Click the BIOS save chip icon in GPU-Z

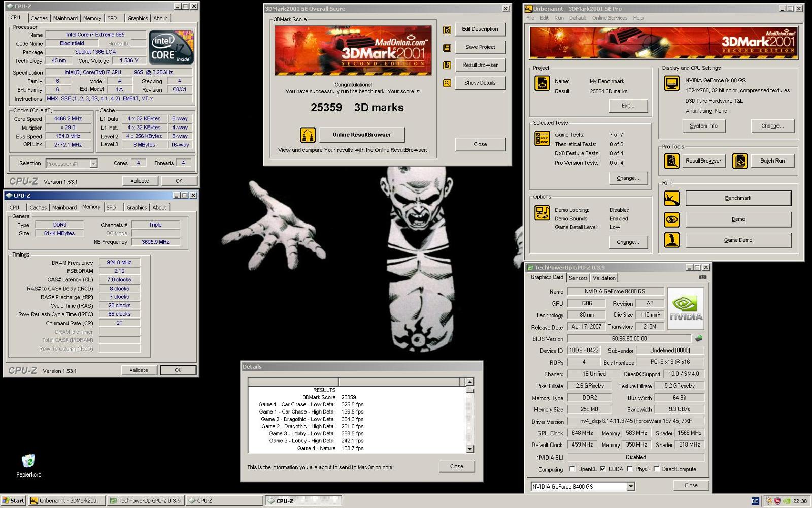pos(699,338)
